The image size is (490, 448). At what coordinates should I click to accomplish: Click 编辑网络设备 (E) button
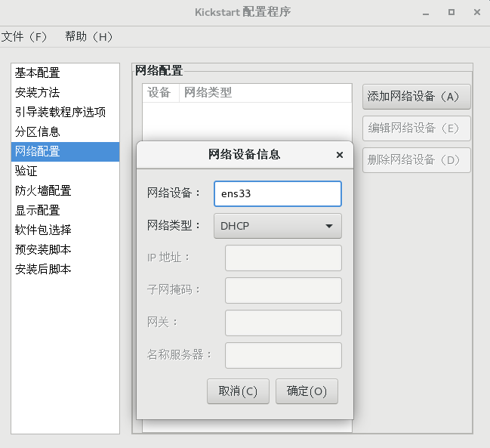(416, 128)
